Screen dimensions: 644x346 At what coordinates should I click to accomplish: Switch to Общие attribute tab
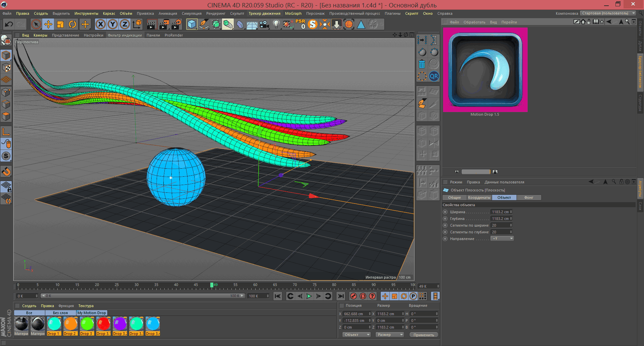pos(454,197)
